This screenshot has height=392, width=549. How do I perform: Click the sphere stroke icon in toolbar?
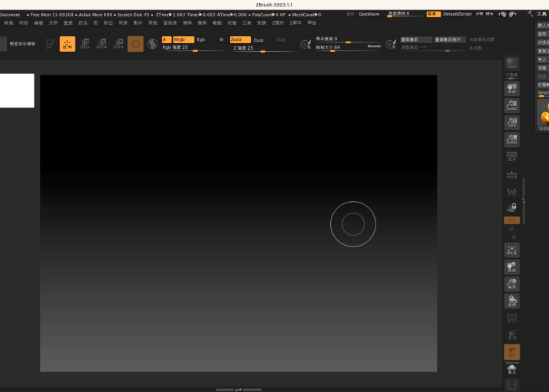click(135, 44)
